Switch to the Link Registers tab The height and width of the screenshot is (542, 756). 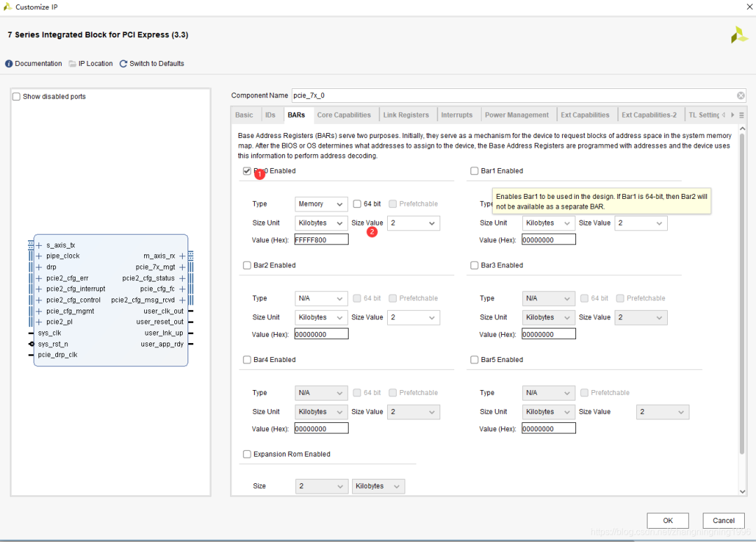pyautogui.click(x=406, y=115)
